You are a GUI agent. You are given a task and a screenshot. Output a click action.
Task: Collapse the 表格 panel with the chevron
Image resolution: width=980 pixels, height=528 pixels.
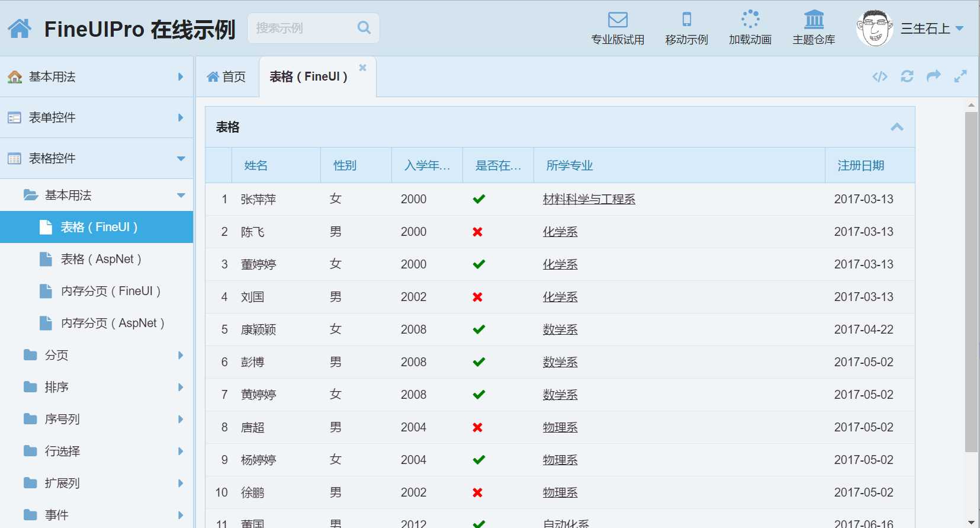[x=897, y=127]
